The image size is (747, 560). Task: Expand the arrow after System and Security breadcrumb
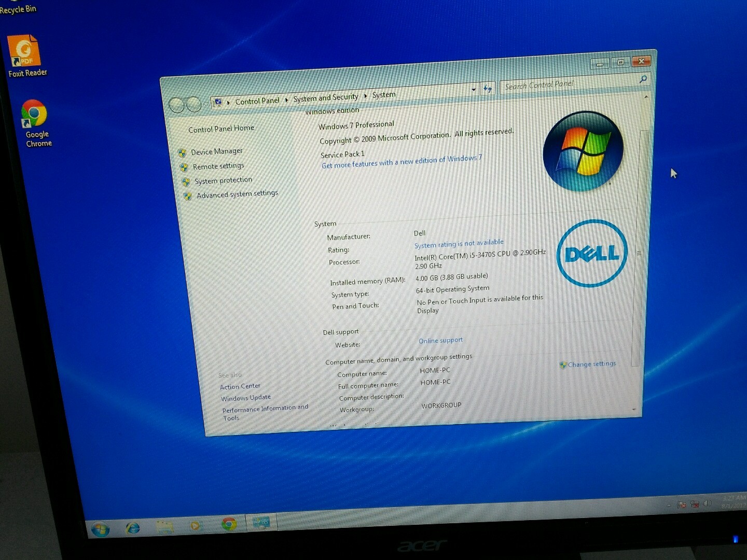pos(365,96)
